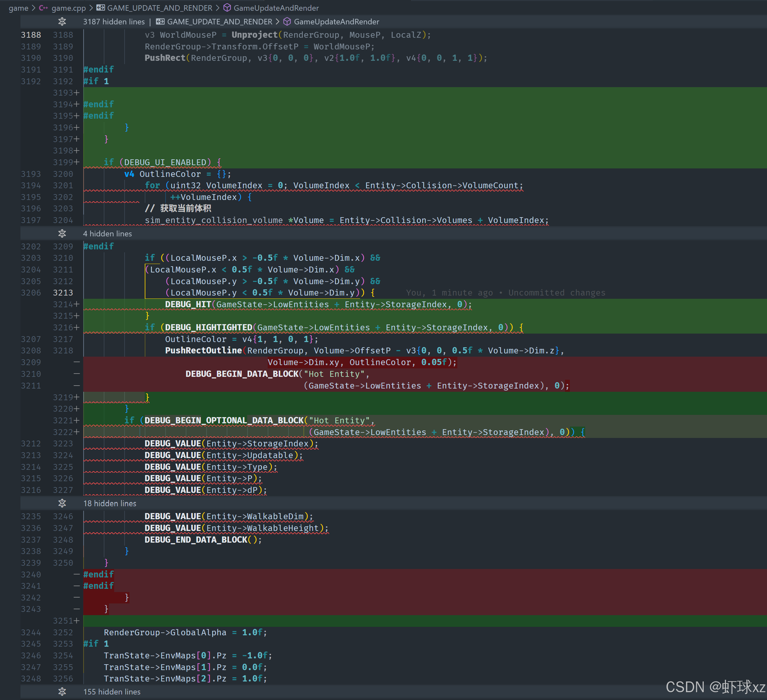Image resolution: width=767 pixels, height=700 pixels.
Task: Click the DEBUG_BEGIN_OPTIONAL_DATA_BLOCK macro name
Action: 224,420
